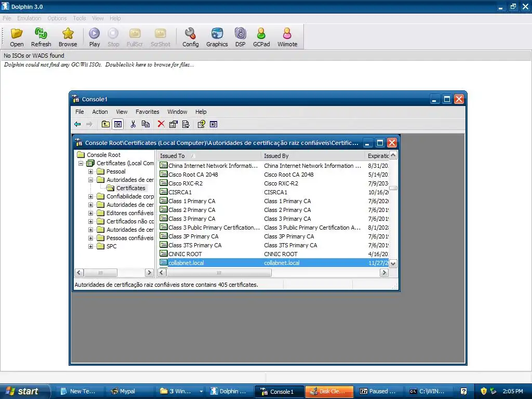Open the Help menu in Console1
The image size is (532, 399).
pyautogui.click(x=201, y=112)
